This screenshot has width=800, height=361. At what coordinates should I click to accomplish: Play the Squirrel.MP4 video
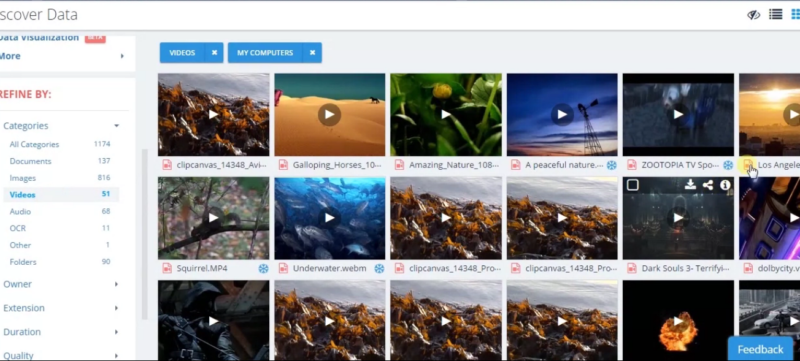(x=213, y=218)
